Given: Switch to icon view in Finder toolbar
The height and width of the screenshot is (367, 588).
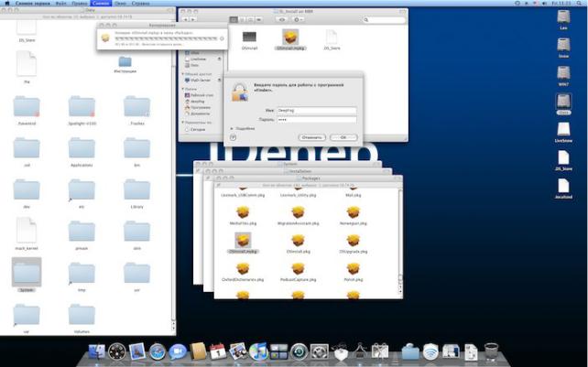Looking at the screenshot, I should point(234,19).
